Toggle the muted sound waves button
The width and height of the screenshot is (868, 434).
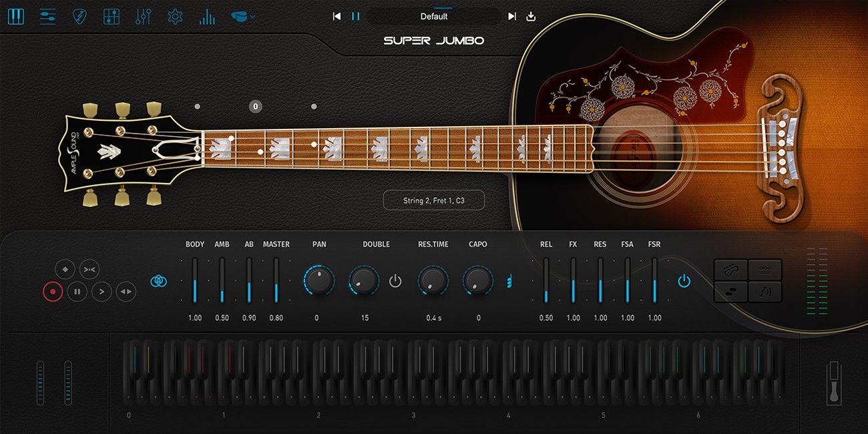point(765,292)
